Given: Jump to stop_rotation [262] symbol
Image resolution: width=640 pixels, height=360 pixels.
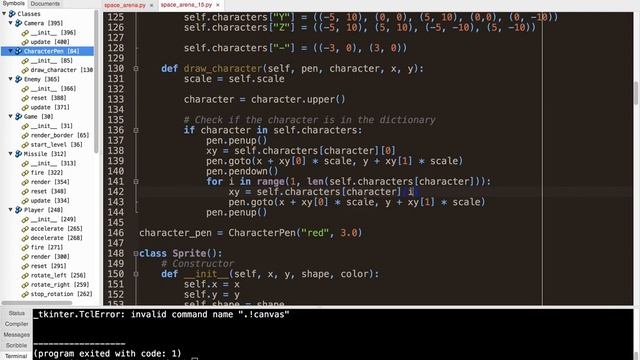Looking at the screenshot, I should click(61, 294).
